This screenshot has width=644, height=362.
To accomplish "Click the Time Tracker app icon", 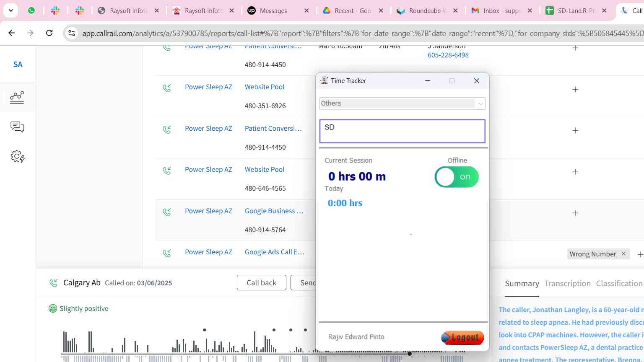I will point(324,80).
